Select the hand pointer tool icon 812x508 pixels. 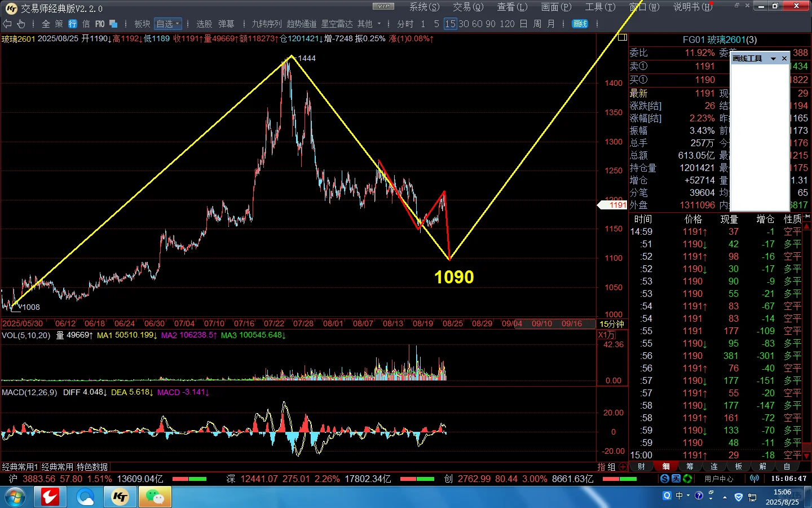[x=21, y=24]
